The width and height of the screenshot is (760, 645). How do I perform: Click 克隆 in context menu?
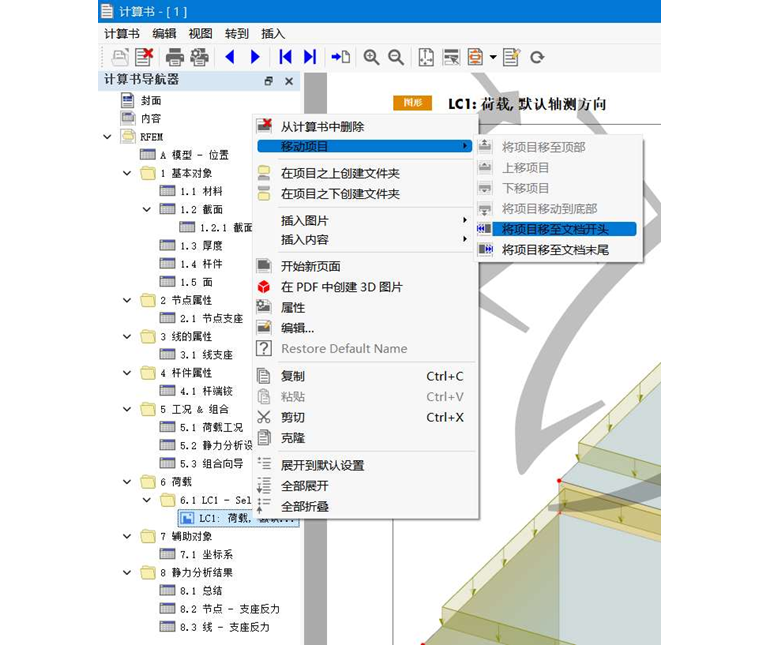click(x=364, y=438)
